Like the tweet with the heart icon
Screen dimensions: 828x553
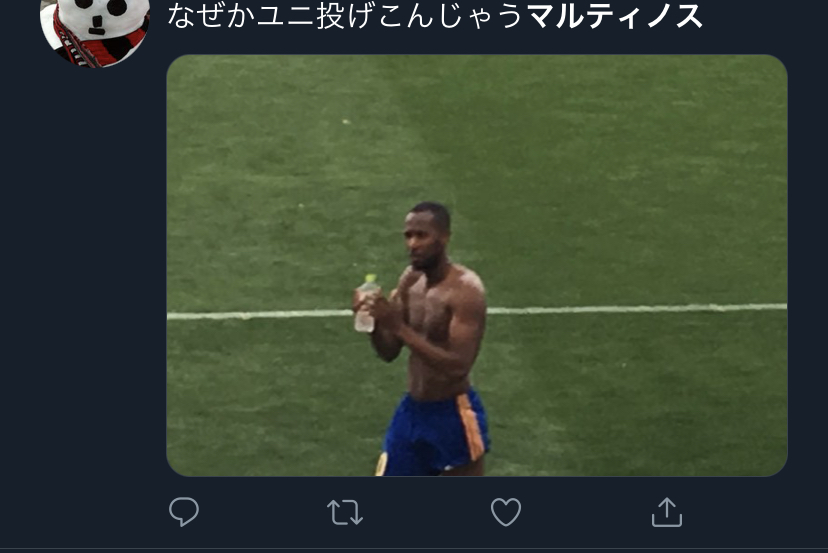click(506, 513)
